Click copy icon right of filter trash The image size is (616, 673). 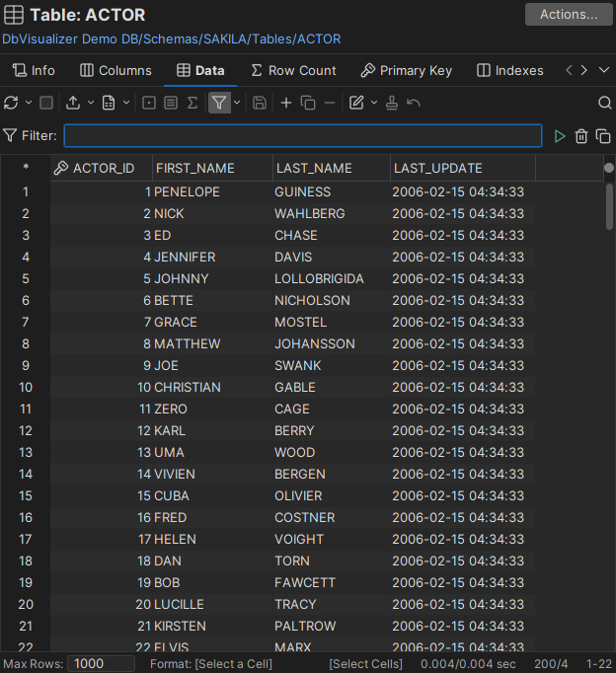[x=603, y=136]
